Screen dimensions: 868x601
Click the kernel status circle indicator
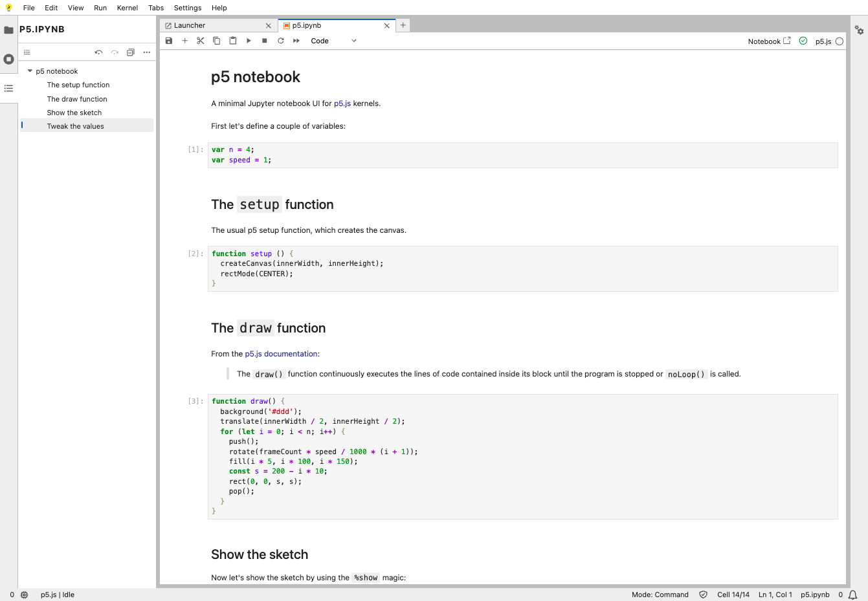click(840, 41)
